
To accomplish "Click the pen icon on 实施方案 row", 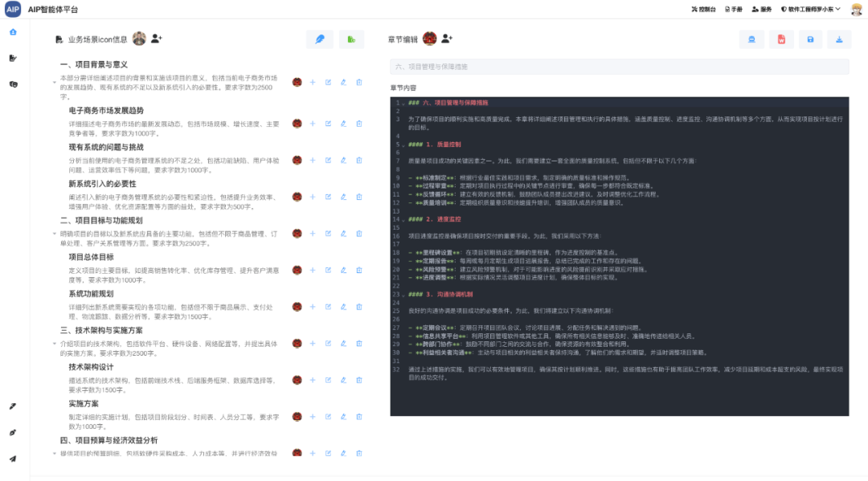I will (x=344, y=417).
